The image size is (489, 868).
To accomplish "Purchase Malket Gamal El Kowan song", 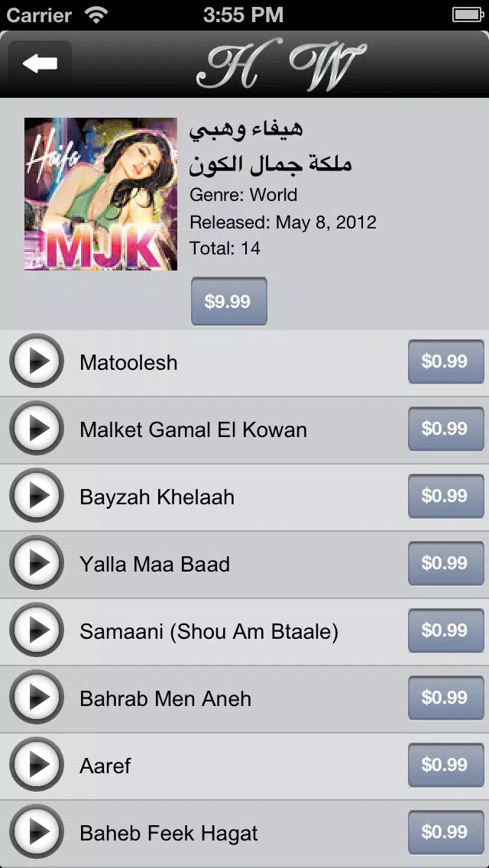I will (445, 429).
